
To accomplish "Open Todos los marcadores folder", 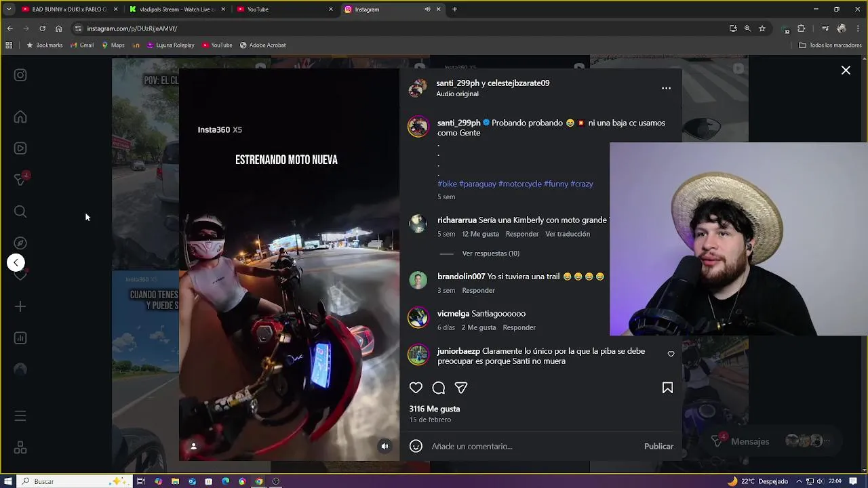I will (x=830, y=45).
